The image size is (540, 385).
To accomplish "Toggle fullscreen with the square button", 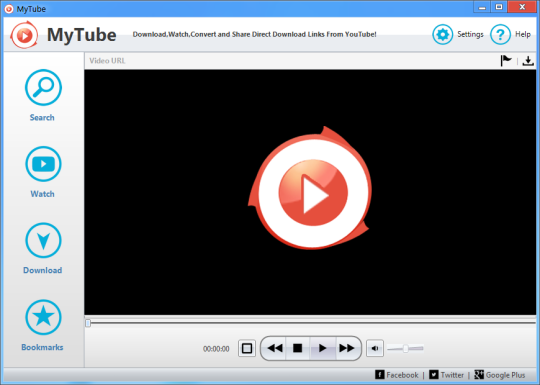I will tap(247, 348).
